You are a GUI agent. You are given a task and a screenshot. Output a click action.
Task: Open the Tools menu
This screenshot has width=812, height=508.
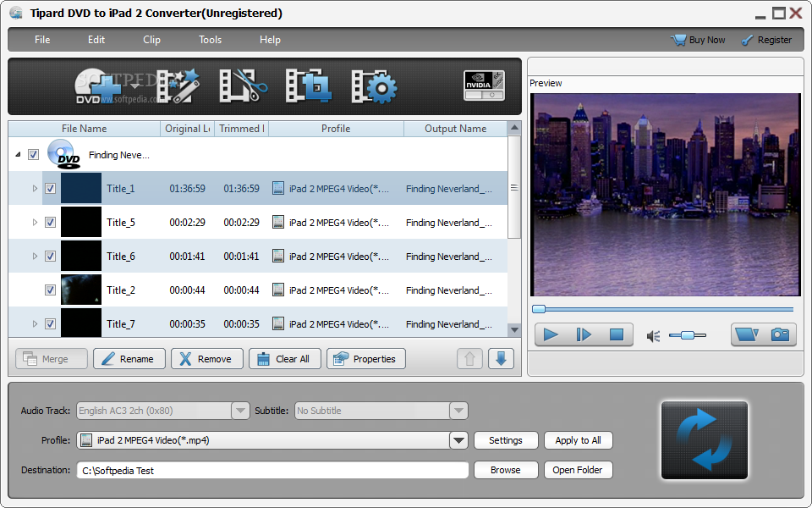click(211, 40)
